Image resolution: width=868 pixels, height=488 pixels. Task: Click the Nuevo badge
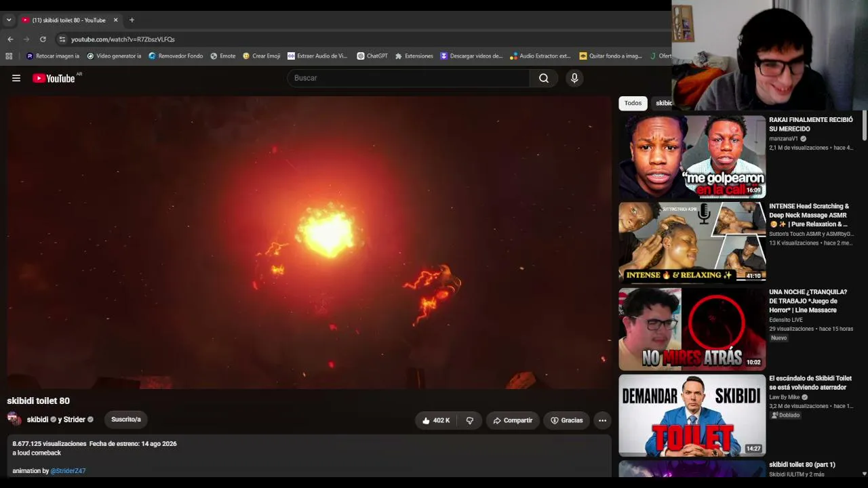pos(778,338)
